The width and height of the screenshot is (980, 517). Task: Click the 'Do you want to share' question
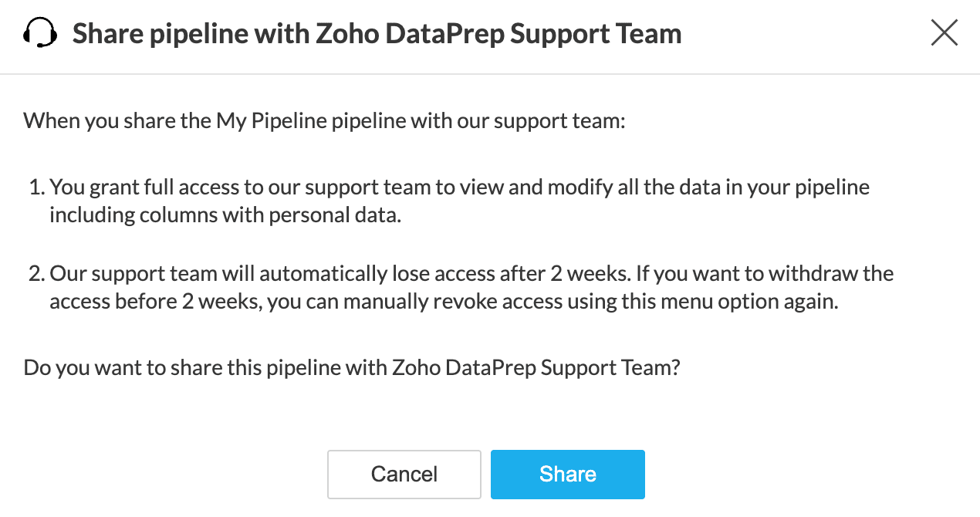click(351, 367)
